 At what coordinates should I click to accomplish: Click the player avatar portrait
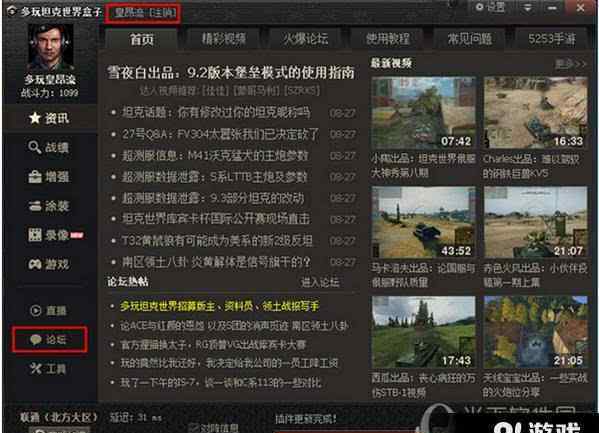[x=50, y=47]
